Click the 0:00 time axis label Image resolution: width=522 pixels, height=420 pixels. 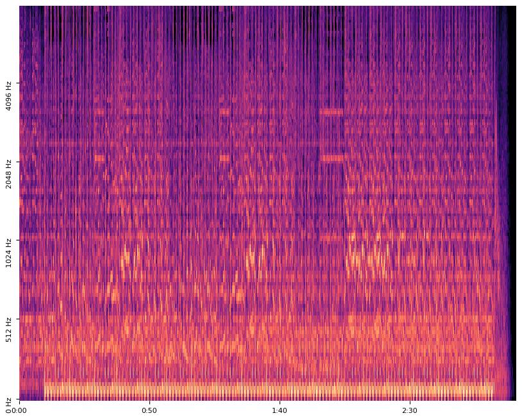click(x=21, y=410)
